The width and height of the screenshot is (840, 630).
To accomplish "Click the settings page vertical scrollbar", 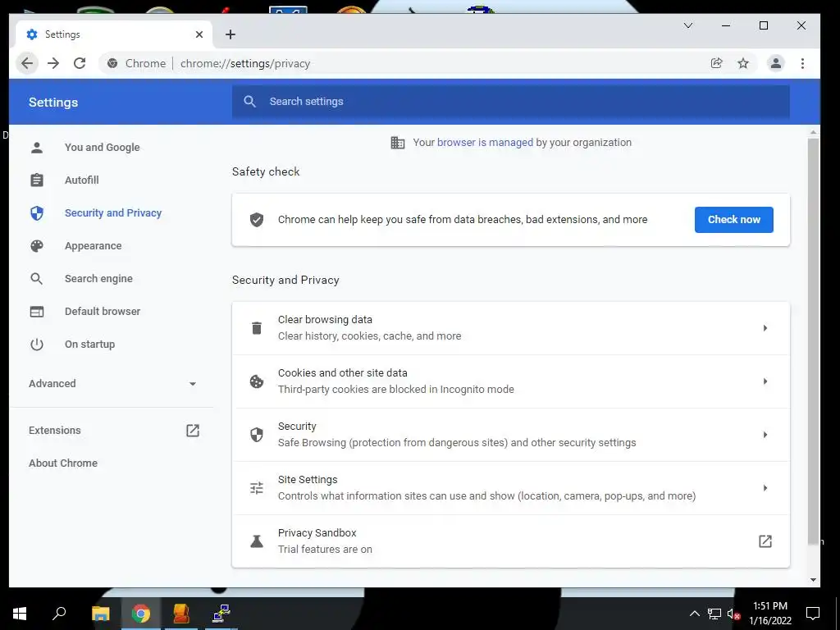I will tap(813, 340).
